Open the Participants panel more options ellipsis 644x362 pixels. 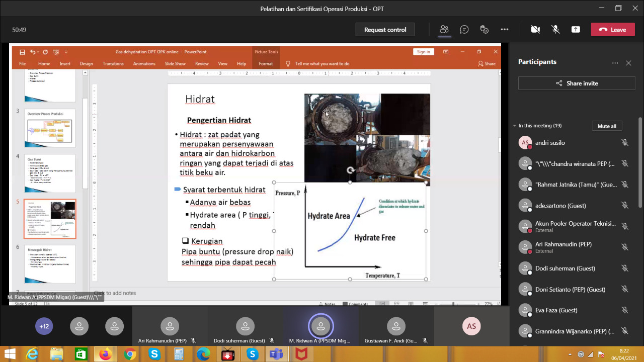(615, 63)
